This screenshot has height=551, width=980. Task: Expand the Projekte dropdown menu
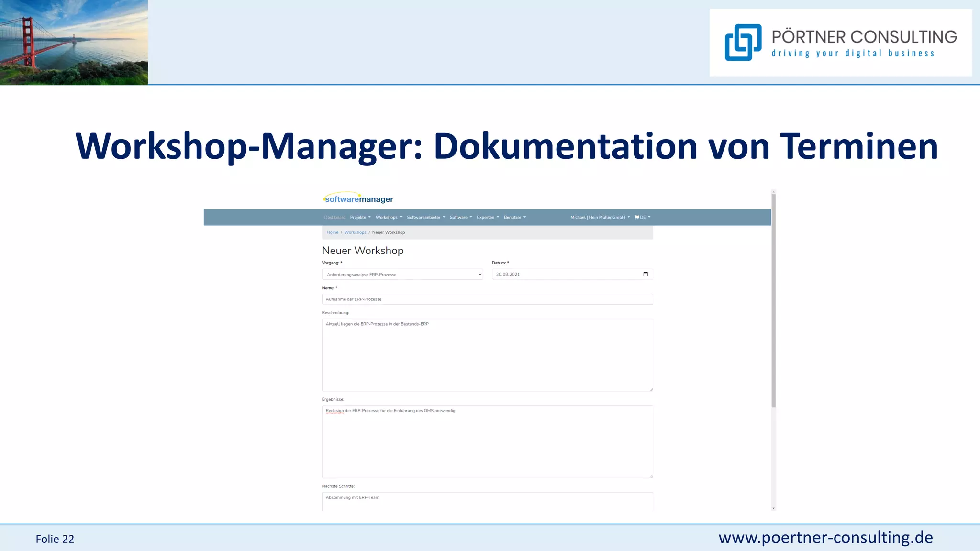360,217
